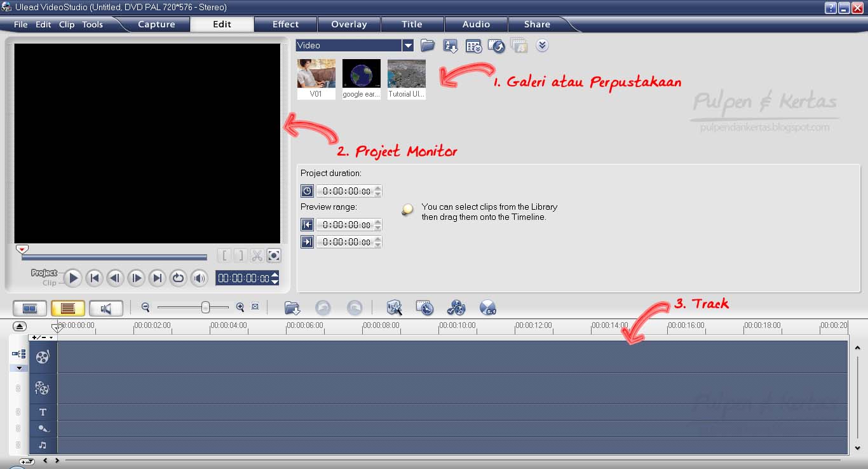Switch to the Capture step tab
868x469 pixels.
[x=156, y=24]
